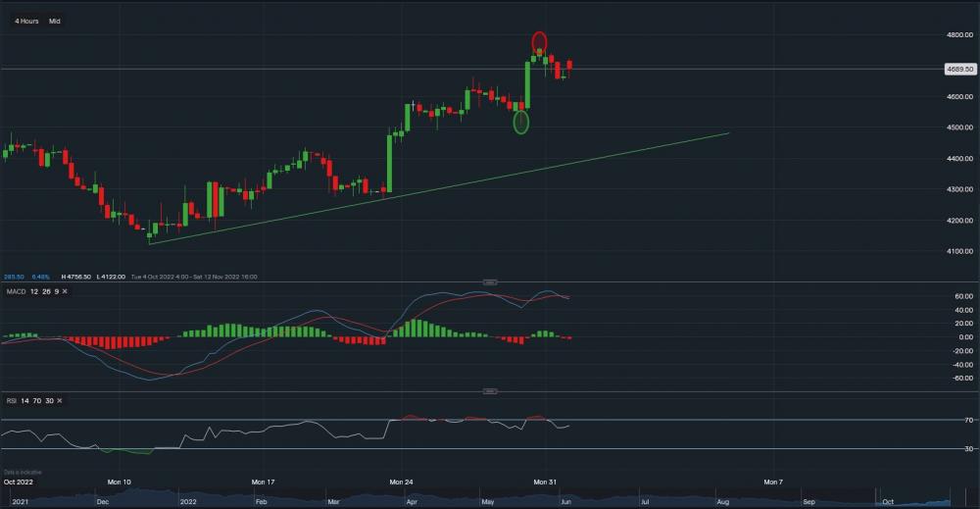
Task: Click the range change 285.50 value
Action: tap(14, 277)
